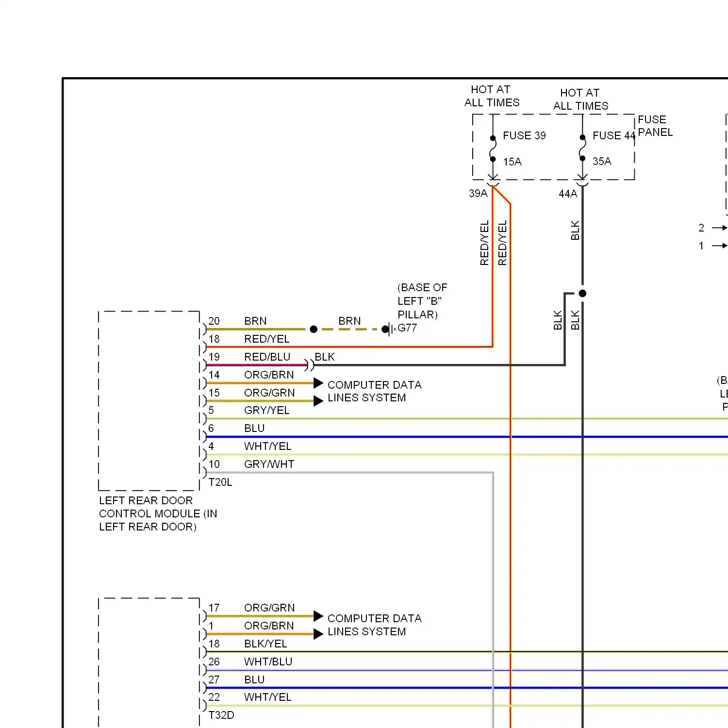Viewport: 728px width, 728px height.
Task: Click pin 4 WHT/YEL wire label
Action: (267, 446)
